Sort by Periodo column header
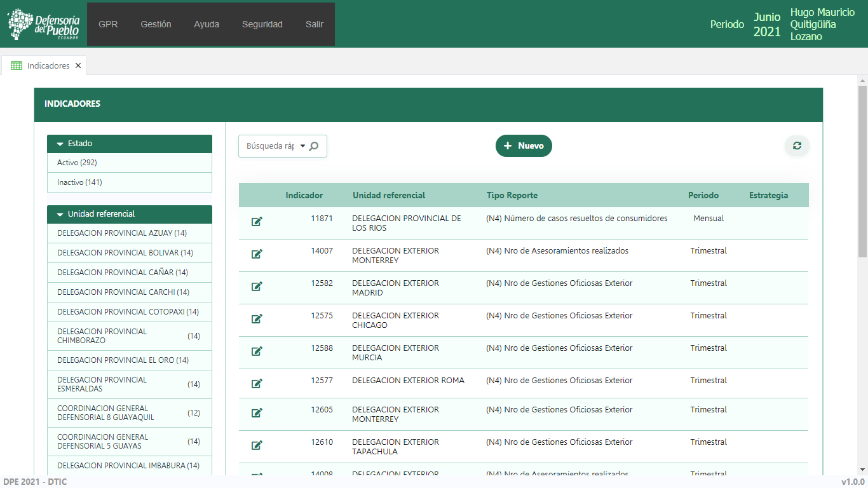The width and height of the screenshot is (868, 488). tap(703, 195)
